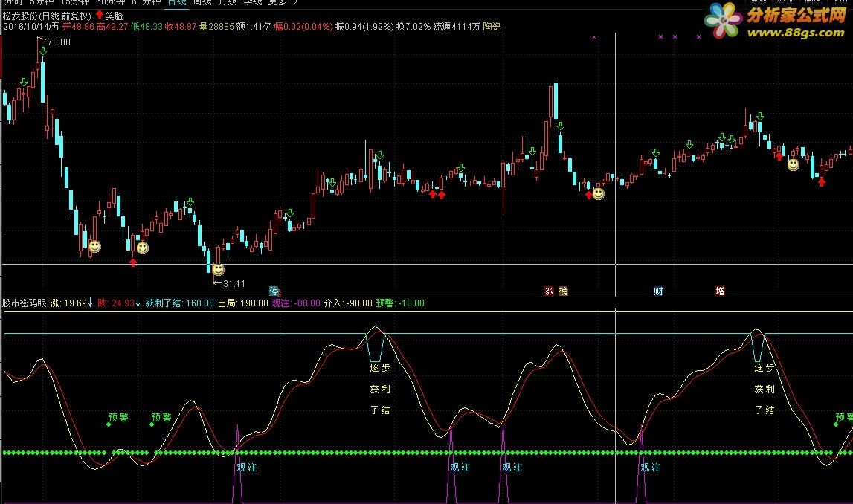Image resolution: width=853 pixels, height=504 pixels.
Task: Click the smiley face right of the crosshair's red arrow
Action: [599, 193]
